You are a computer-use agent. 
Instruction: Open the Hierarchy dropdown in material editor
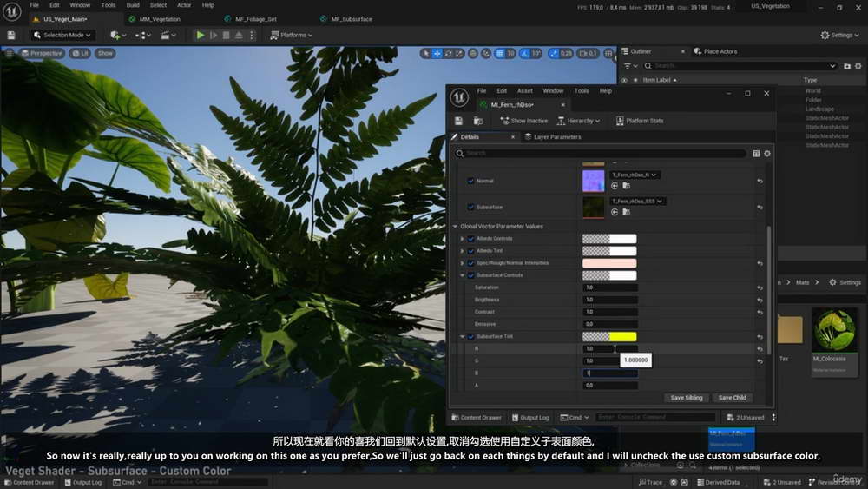578,121
